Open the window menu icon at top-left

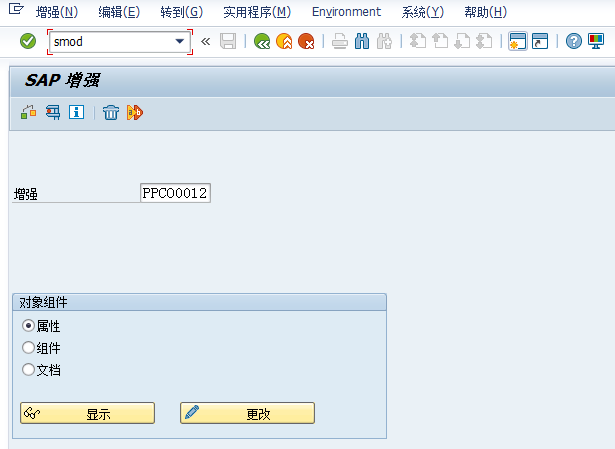(16, 9)
